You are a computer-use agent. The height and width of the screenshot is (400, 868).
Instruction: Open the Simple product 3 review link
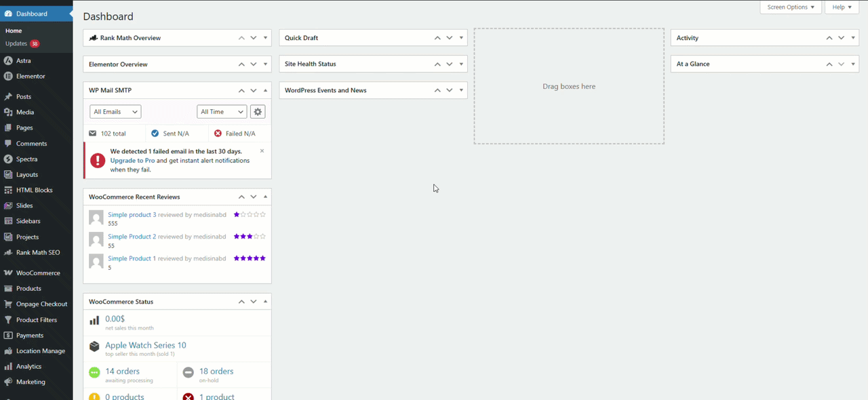tap(132, 215)
